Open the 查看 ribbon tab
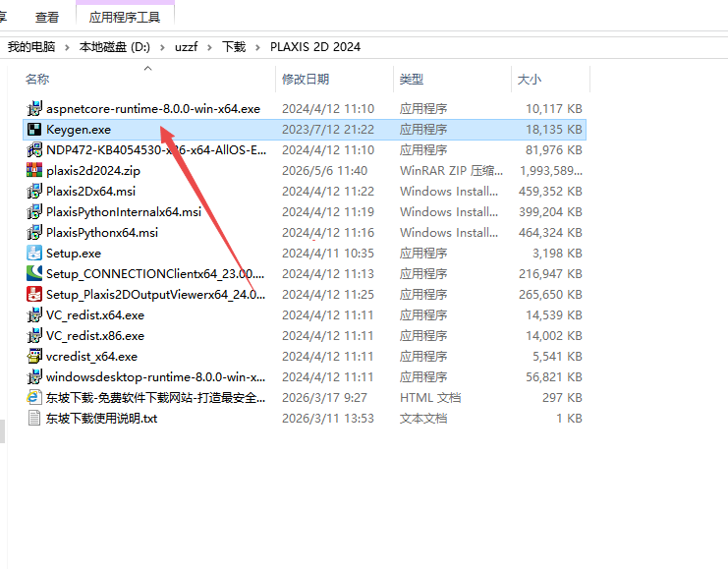This screenshot has width=728, height=569. 47,18
